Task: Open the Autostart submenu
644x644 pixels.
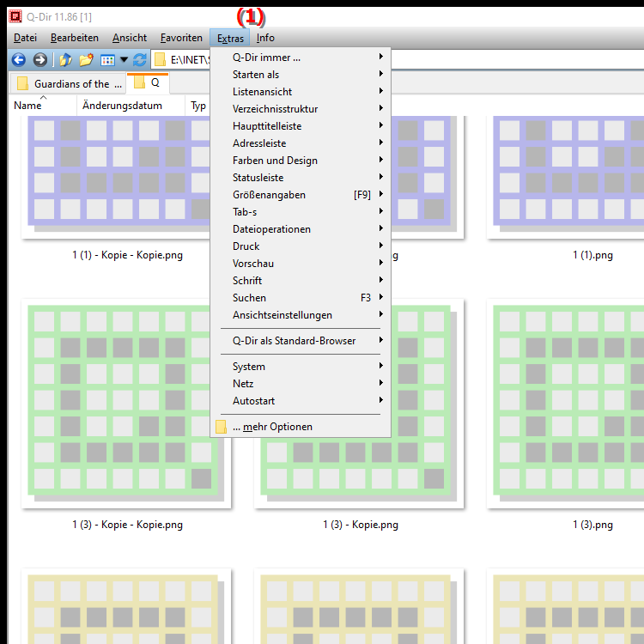Action: [301, 401]
